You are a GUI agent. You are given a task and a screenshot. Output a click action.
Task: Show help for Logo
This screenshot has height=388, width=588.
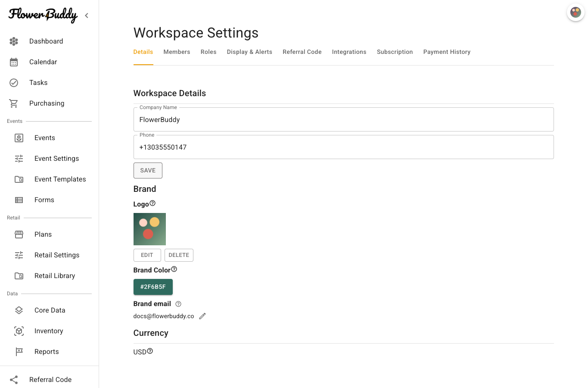point(152,203)
